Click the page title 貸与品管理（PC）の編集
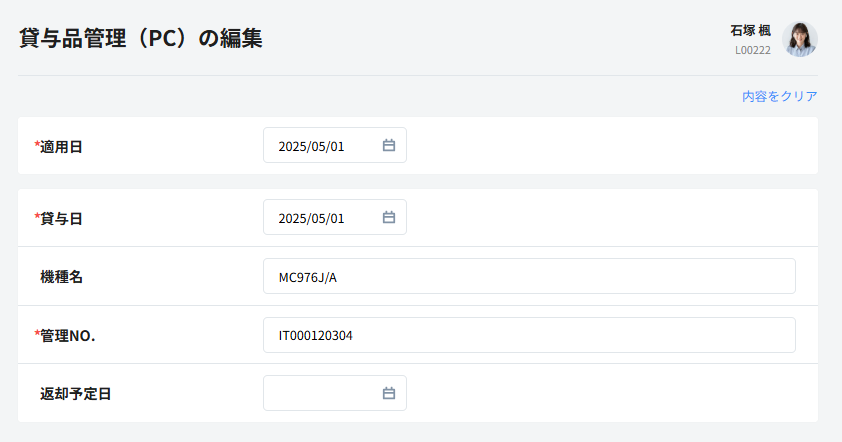 point(141,39)
